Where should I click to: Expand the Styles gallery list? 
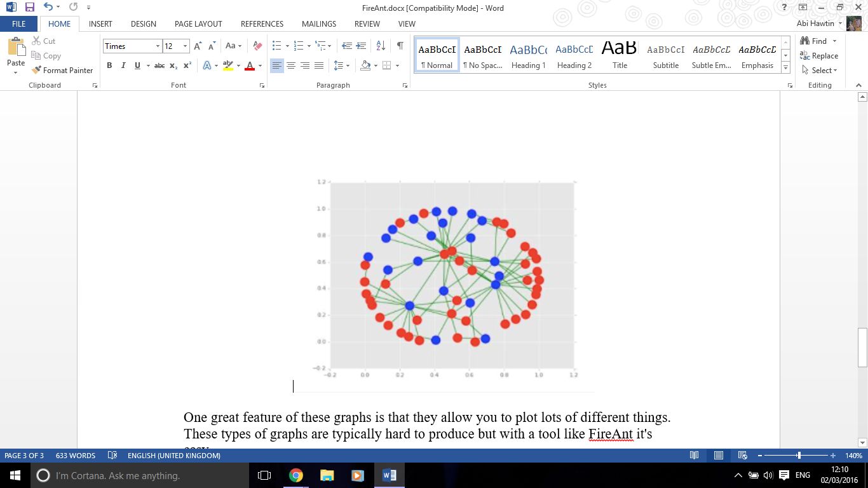click(x=786, y=67)
